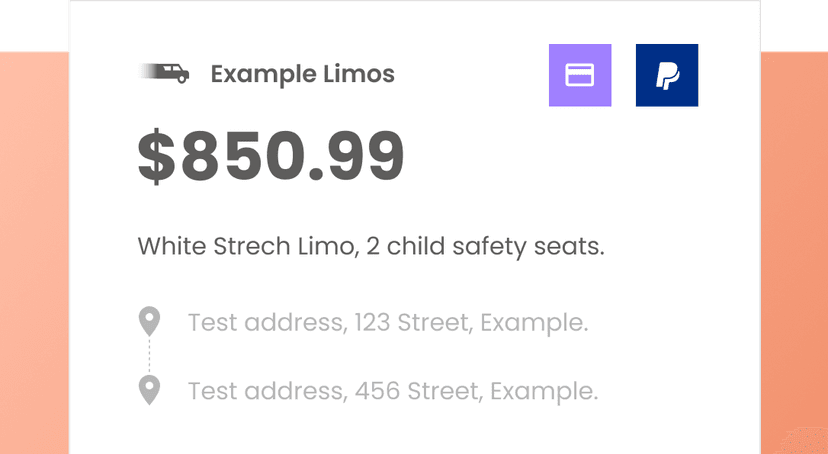Choose the PayPal payment option
828x454 pixels.
point(667,75)
